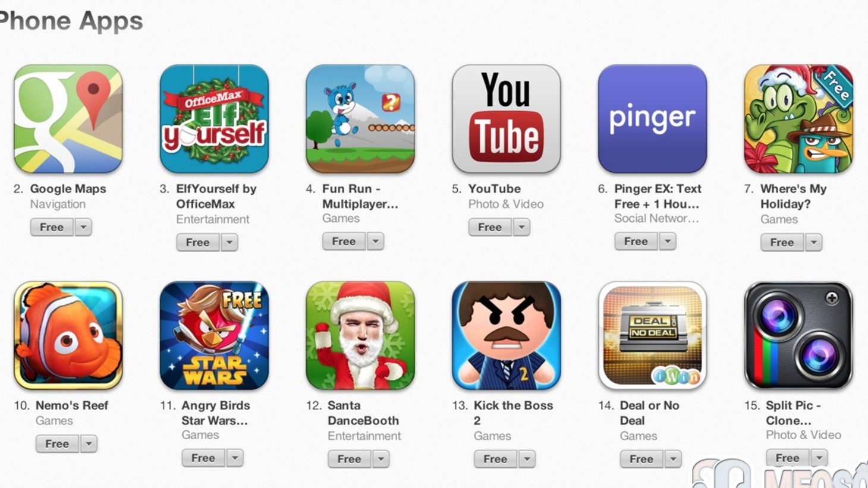The height and width of the screenshot is (488, 868).
Task: Expand the dropdown arrow beside Google Maps Free
Action: [83, 227]
